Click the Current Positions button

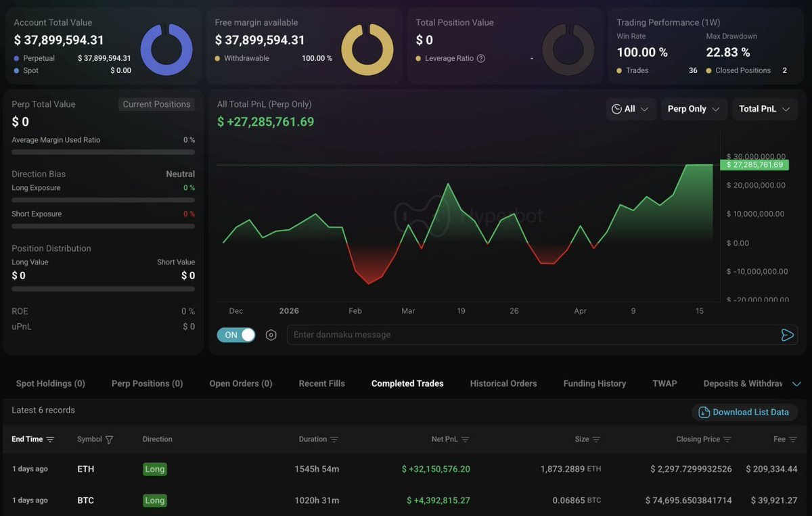click(156, 104)
